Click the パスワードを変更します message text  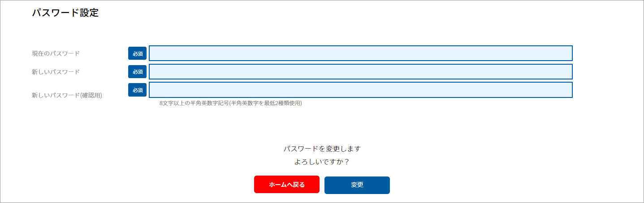pos(322,149)
